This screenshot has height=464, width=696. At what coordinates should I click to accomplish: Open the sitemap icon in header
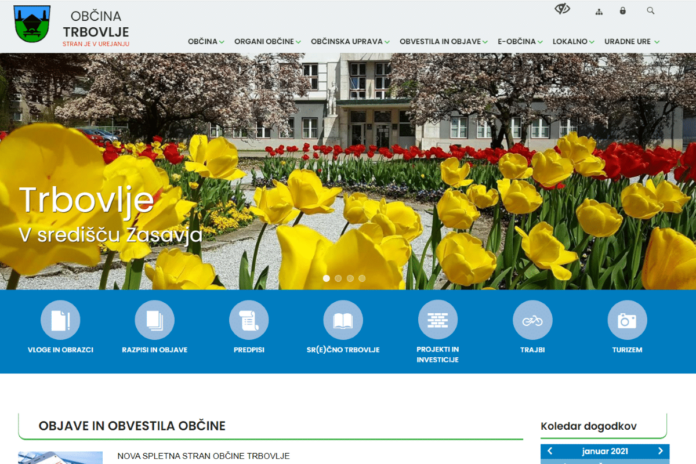tap(599, 12)
